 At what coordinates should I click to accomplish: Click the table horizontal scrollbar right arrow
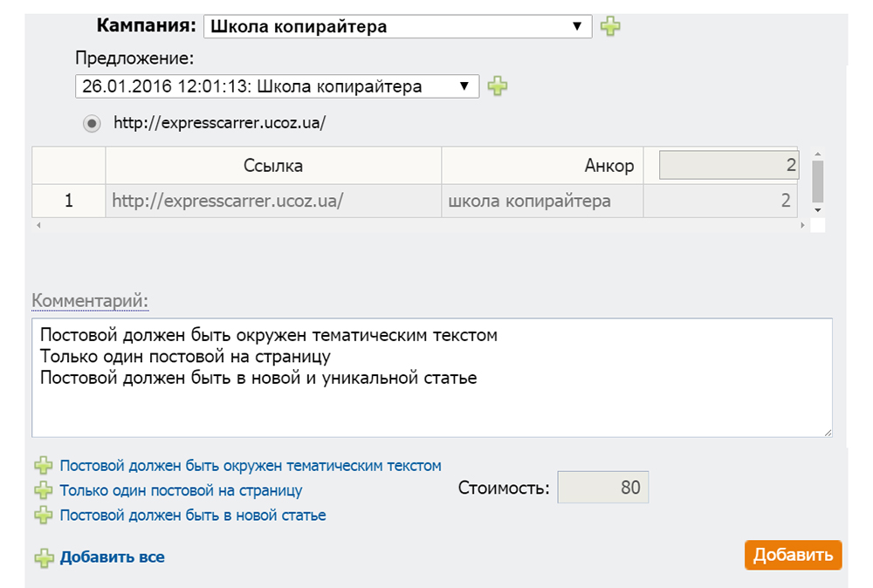[x=803, y=226]
